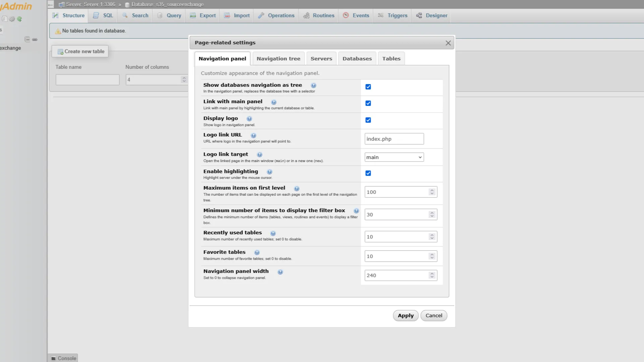Click help icon beside Recently used tables
The image size is (644, 362).
[273, 233]
